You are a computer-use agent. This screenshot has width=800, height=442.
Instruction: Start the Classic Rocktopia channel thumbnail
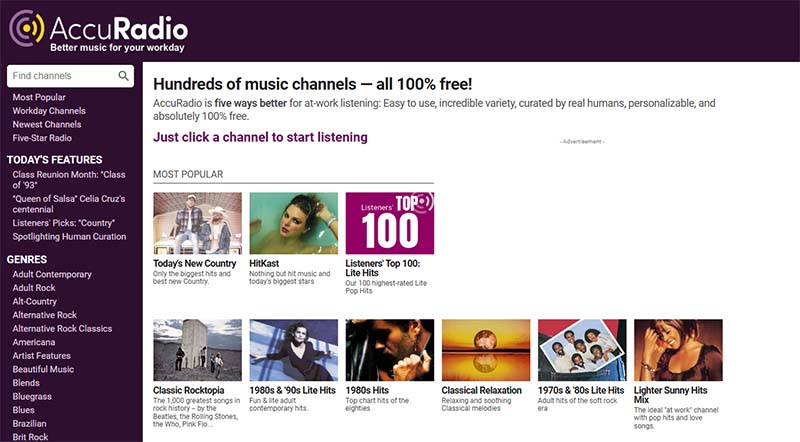coord(197,350)
